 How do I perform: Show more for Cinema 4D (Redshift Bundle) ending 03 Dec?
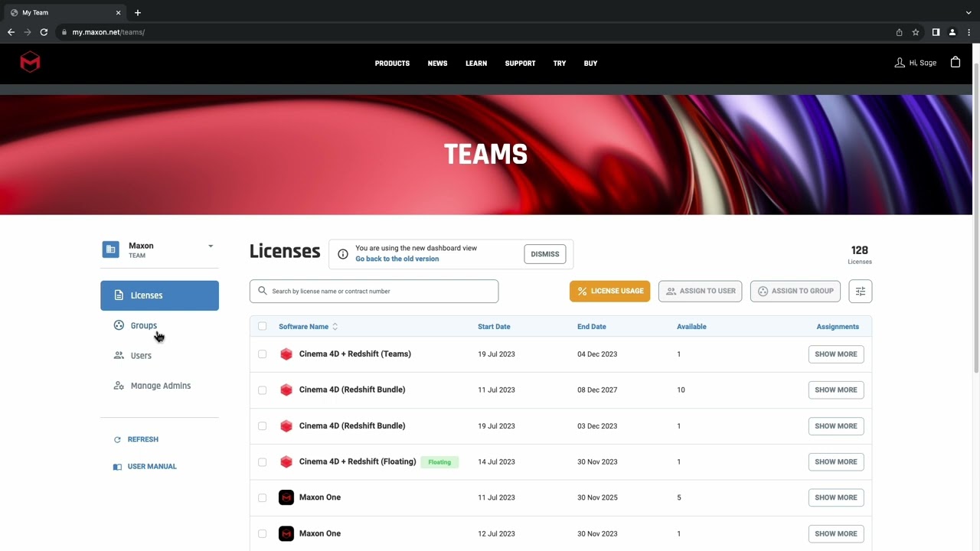click(836, 425)
